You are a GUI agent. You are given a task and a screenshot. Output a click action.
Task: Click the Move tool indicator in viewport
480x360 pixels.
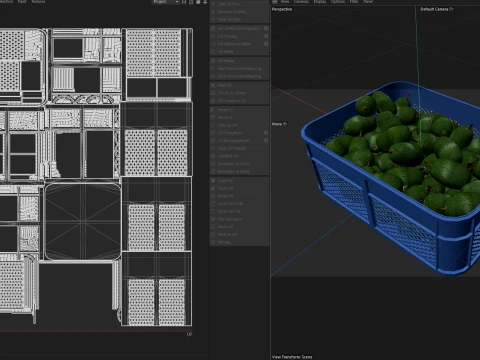click(279, 124)
